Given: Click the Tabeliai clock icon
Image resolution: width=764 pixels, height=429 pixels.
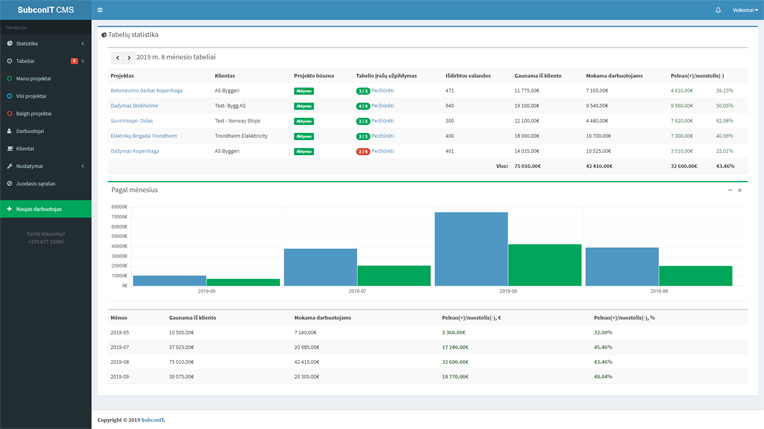Looking at the screenshot, I should click(x=9, y=61).
